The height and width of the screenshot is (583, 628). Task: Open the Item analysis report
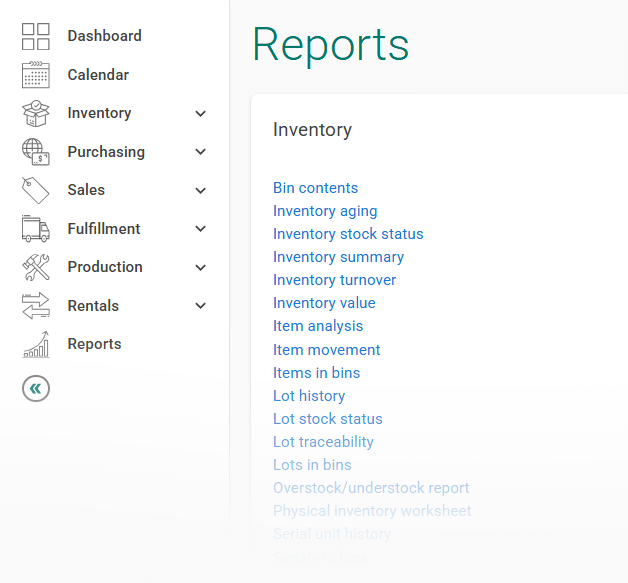[x=318, y=326]
